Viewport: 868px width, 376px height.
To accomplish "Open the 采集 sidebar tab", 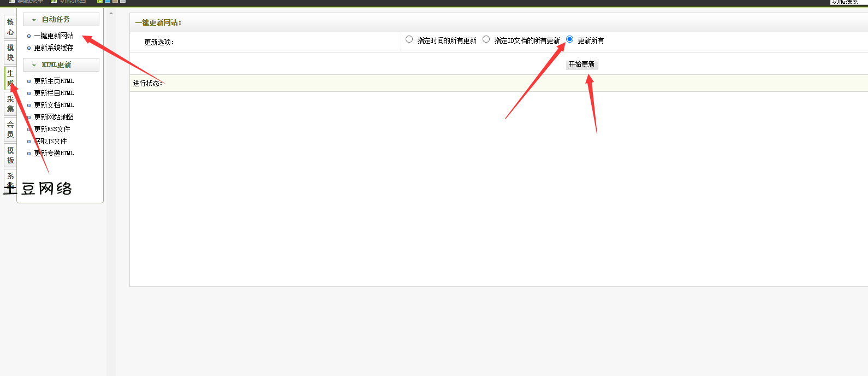I will tap(10, 104).
